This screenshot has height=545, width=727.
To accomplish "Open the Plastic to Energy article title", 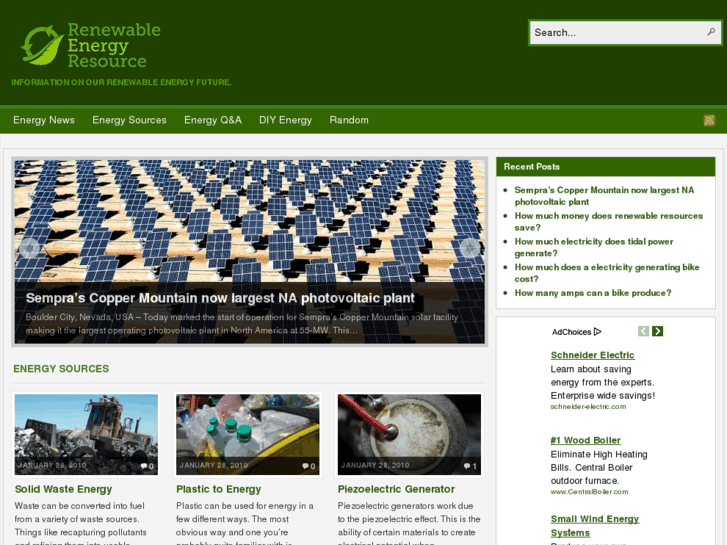I will 218,489.
